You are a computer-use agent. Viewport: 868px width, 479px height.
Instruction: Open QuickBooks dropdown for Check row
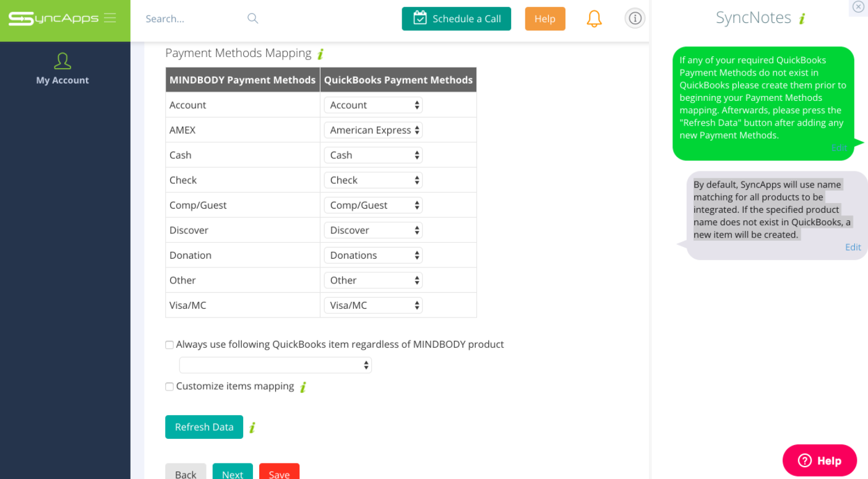[373, 180]
